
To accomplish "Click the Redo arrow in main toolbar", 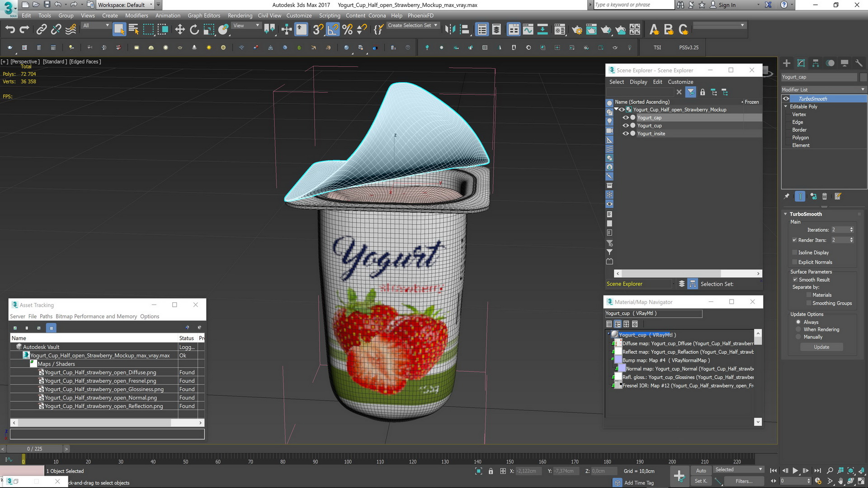I will pyautogui.click(x=24, y=30).
